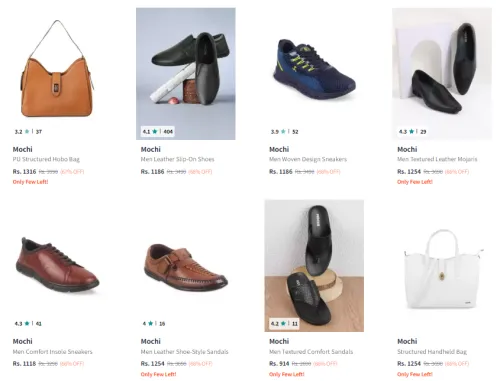
Task: Click the 4 star rating under Shoe-Style Sandals
Action: [x=154, y=323]
